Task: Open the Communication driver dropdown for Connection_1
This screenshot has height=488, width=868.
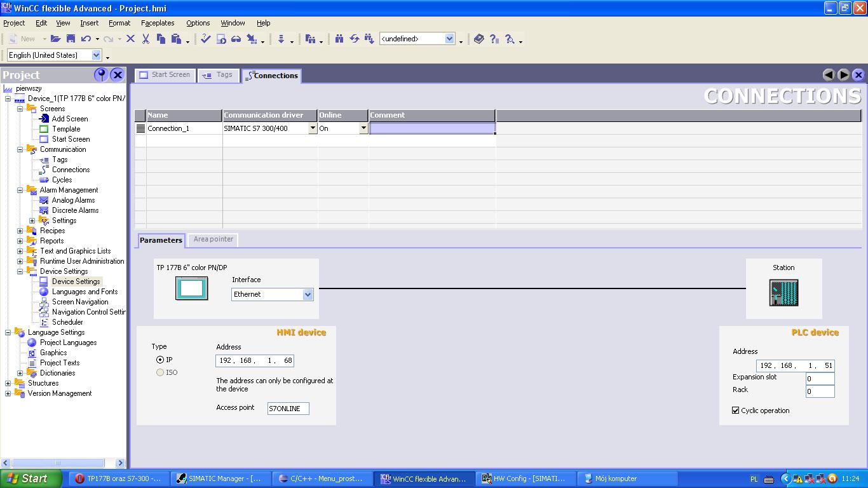Action: [x=313, y=128]
